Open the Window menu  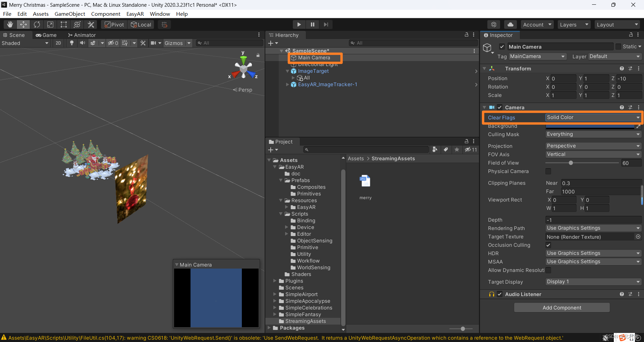[x=160, y=14]
